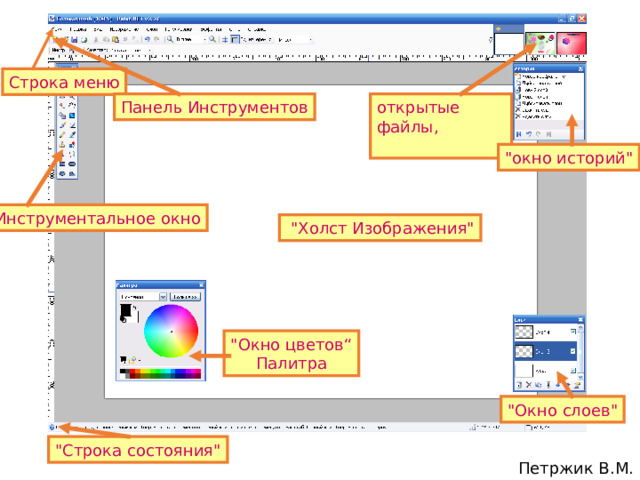Click Add New Layer icon in Layers window
Screen dimensions: 640x480
(519, 385)
